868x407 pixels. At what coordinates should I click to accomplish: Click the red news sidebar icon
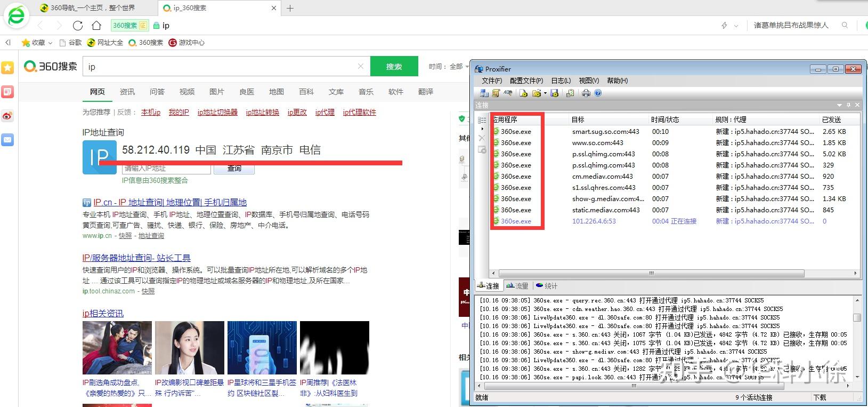click(x=7, y=92)
